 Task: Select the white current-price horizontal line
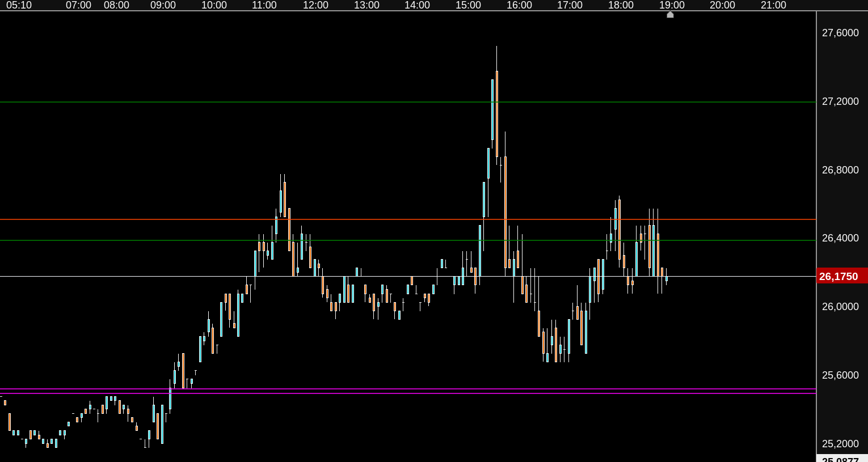pos(408,276)
